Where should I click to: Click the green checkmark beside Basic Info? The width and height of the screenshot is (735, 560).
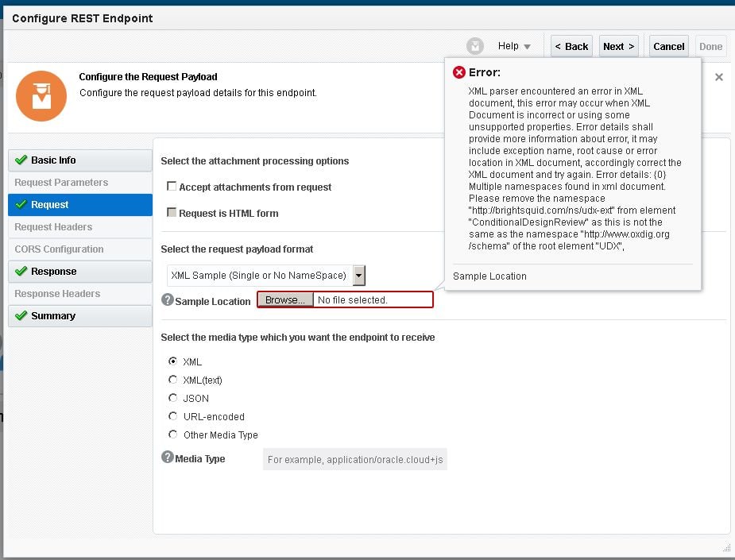pyautogui.click(x=19, y=160)
